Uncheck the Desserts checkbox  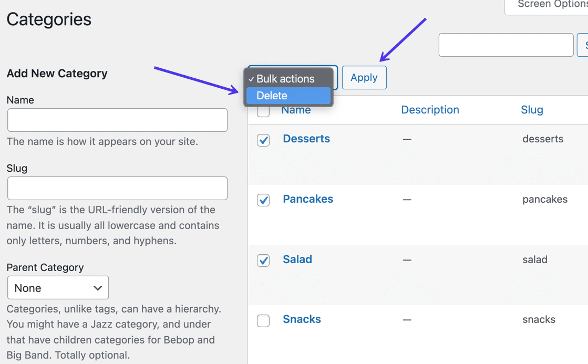tap(263, 140)
